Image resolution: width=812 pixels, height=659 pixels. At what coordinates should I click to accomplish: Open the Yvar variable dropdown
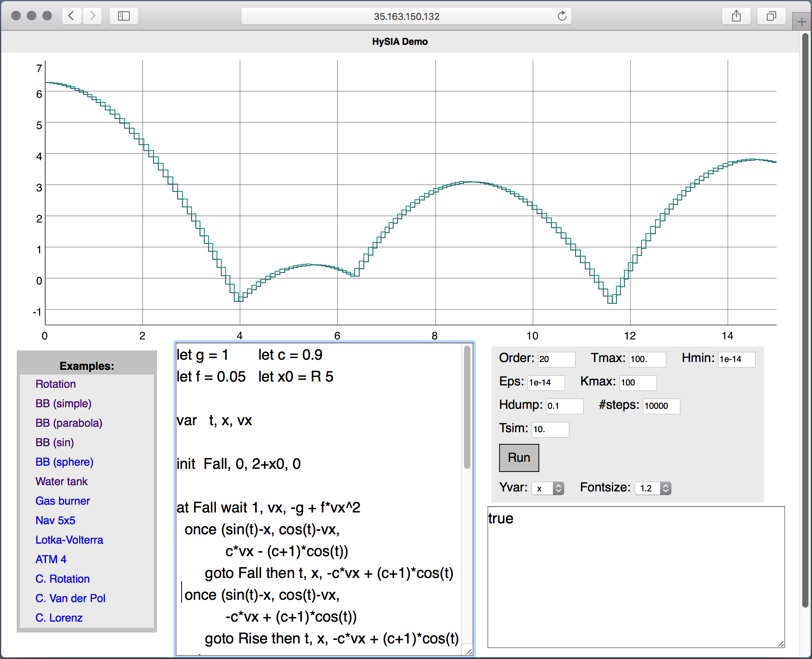pos(548,488)
